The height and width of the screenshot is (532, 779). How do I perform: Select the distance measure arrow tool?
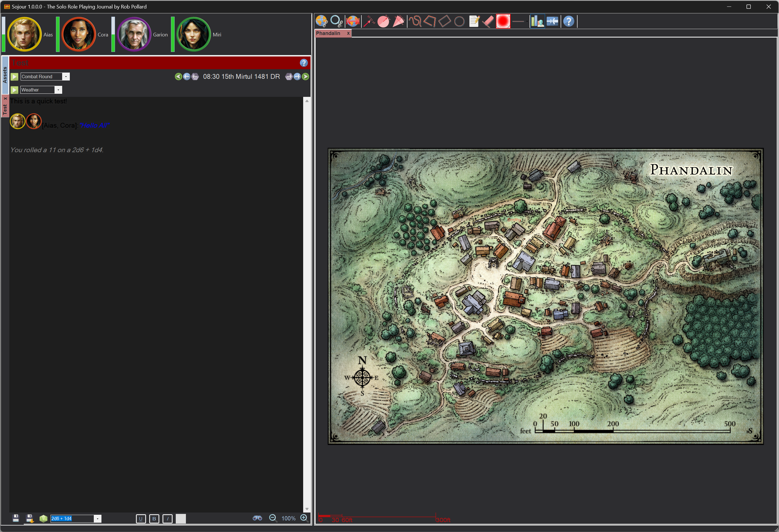point(369,21)
